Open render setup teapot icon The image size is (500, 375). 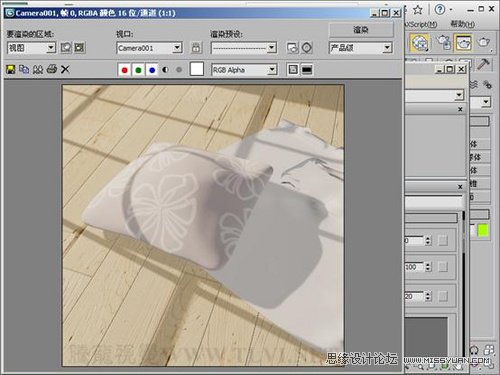444,42
